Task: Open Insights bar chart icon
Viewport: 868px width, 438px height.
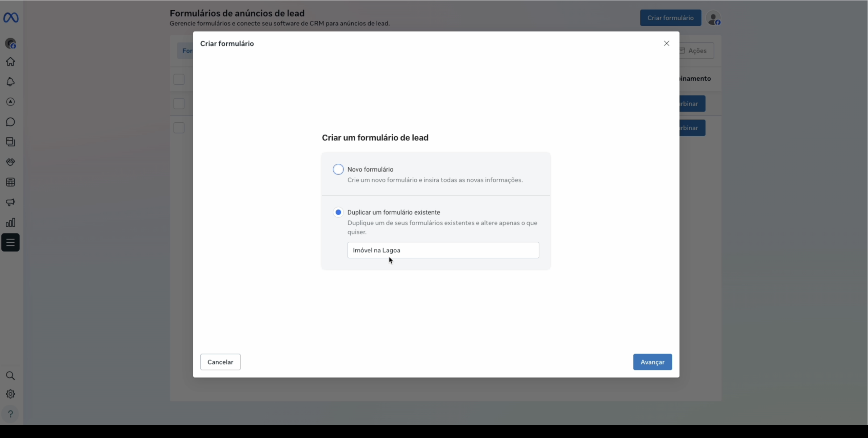Action: [x=11, y=222]
